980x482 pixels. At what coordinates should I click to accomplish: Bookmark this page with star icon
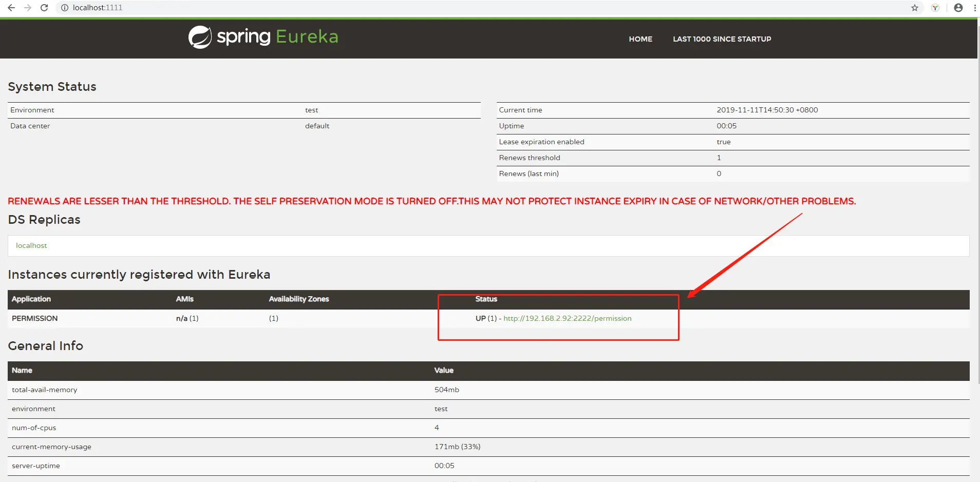pos(915,8)
